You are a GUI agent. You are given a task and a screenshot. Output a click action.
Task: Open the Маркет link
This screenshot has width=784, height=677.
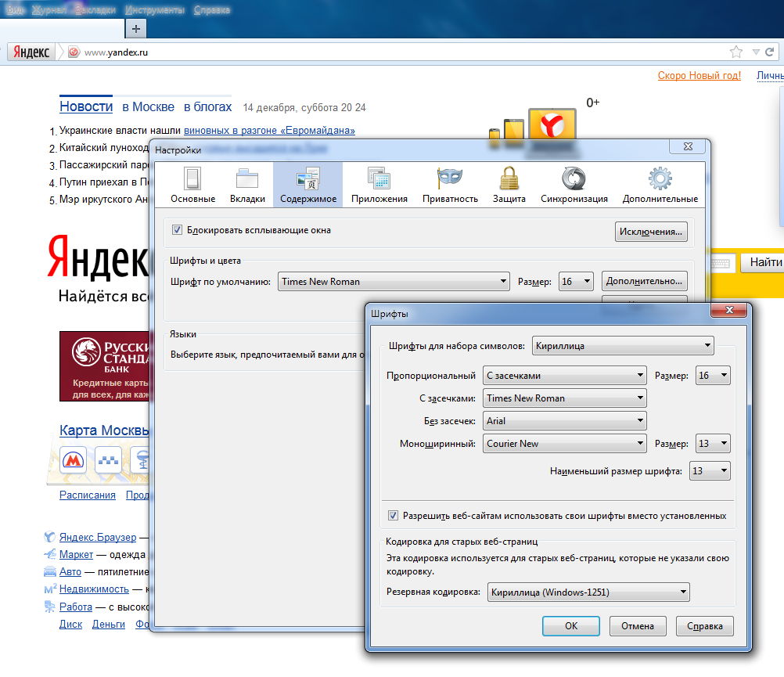click(x=76, y=554)
